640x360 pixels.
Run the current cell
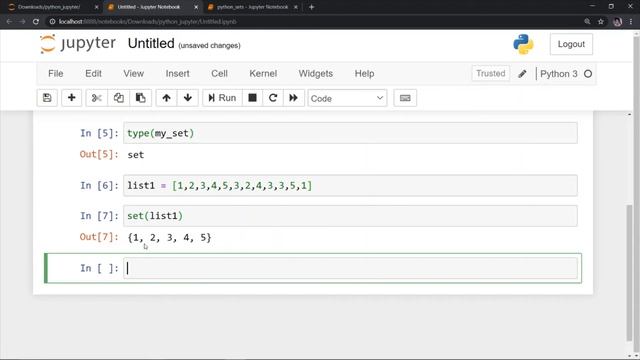click(222, 98)
